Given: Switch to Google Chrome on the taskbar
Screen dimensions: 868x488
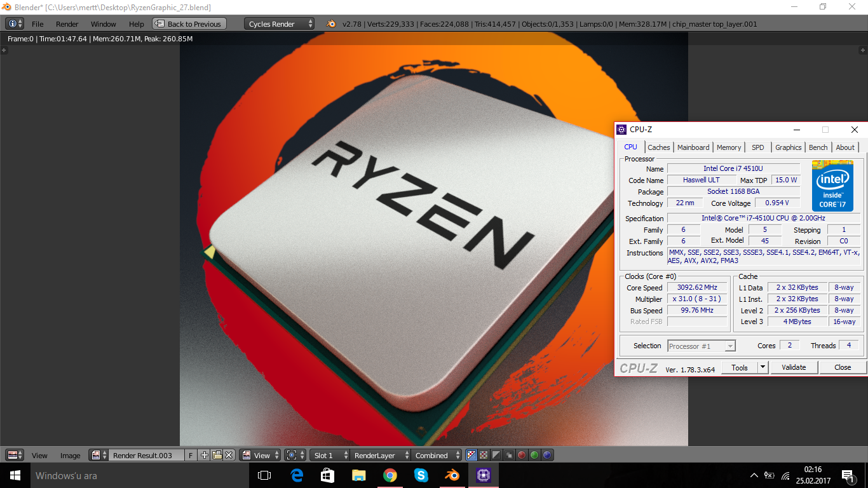Looking at the screenshot, I should 390,475.
